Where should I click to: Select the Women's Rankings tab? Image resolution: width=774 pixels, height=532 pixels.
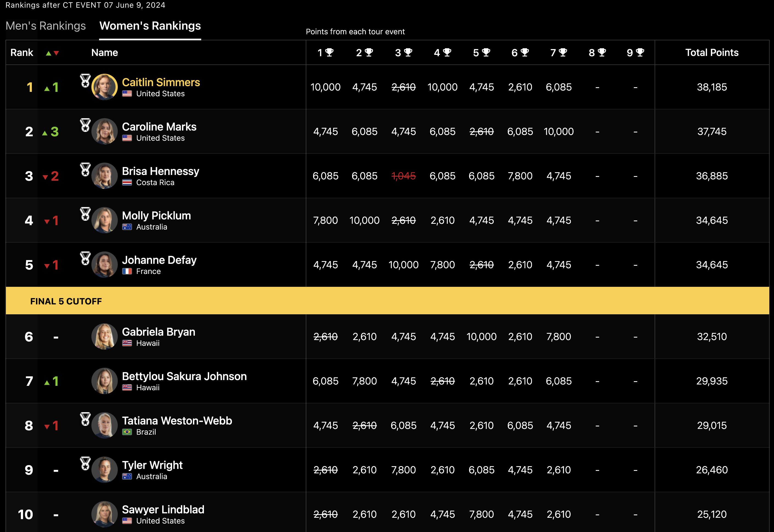150,26
